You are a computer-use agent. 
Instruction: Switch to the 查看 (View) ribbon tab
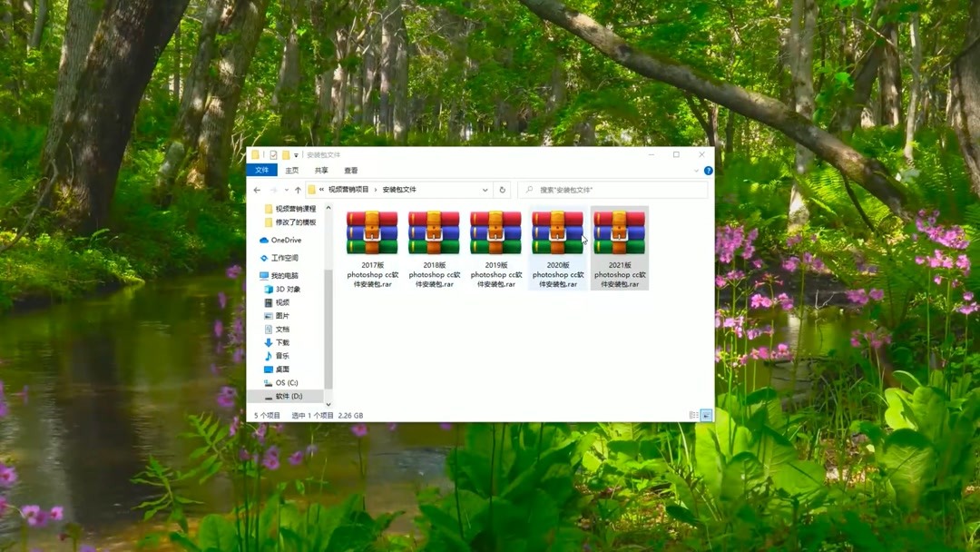point(349,171)
